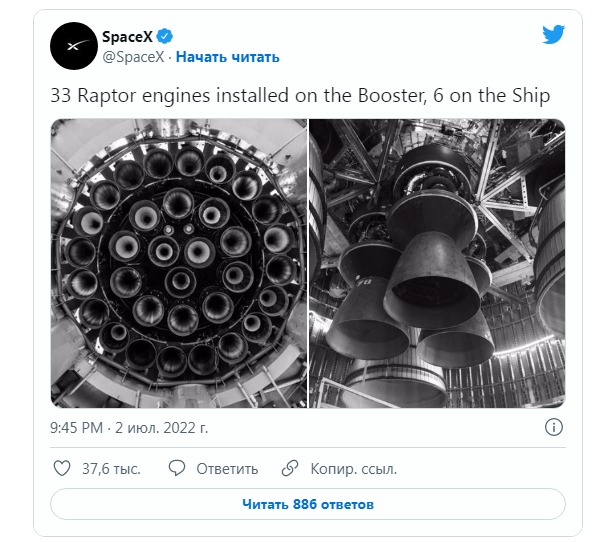Open Twitter via the bird logo
The width and height of the screenshot is (606, 542).
click(x=553, y=35)
